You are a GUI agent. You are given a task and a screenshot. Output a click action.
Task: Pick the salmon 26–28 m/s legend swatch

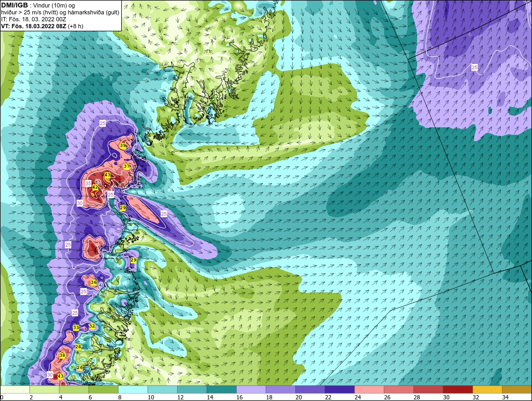point(398,389)
